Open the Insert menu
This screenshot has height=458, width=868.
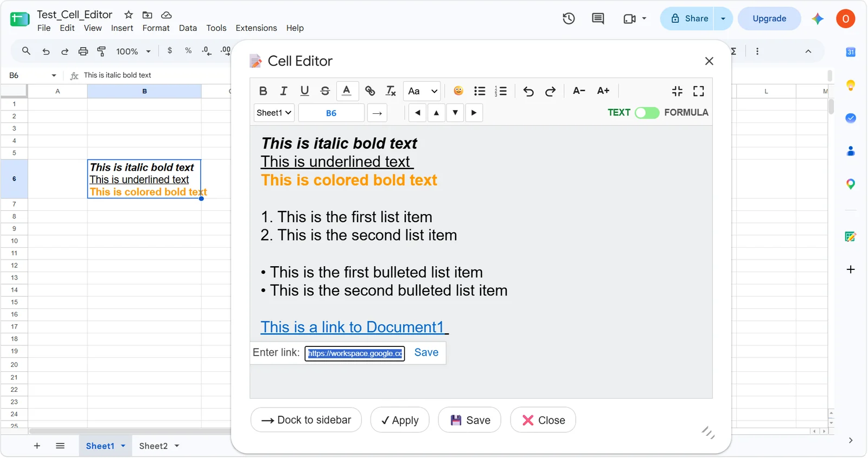pyautogui.click(x=122, y=28)
